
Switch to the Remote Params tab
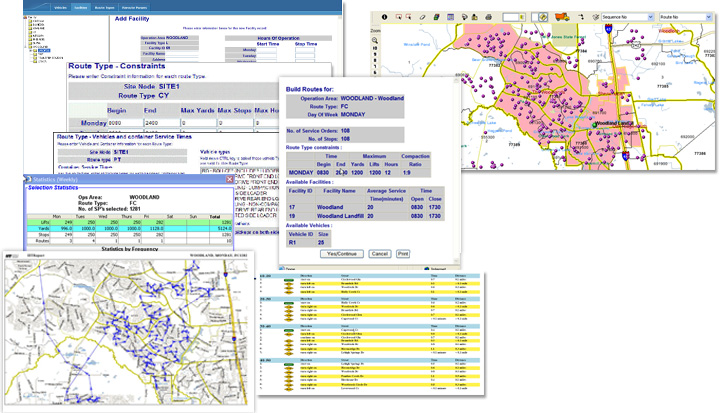pyautogui.click(x=134, y=7)
